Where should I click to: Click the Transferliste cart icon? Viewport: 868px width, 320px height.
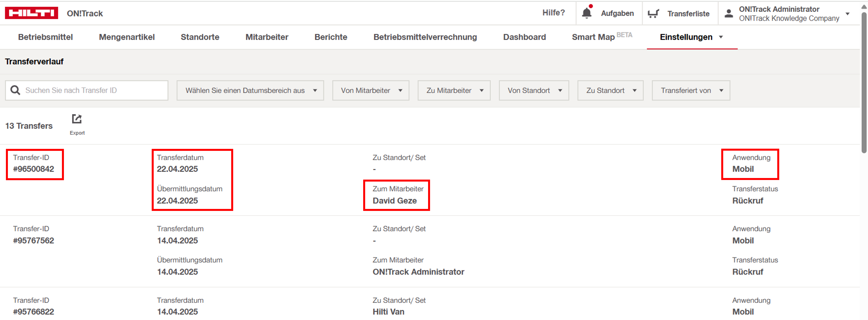click(653, 13)
